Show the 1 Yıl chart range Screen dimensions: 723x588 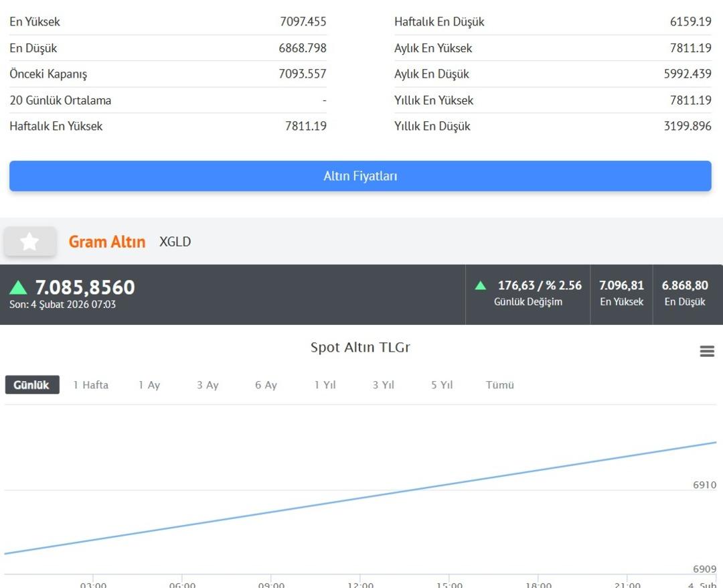pyautogui.click(x=325, y=385)
